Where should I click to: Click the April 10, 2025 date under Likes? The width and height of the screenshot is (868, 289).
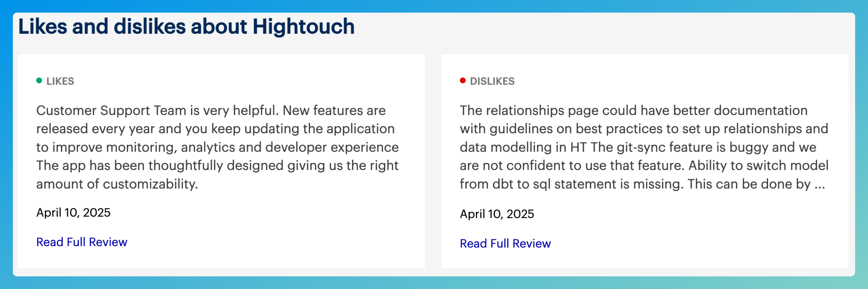[x=73, y=213]
